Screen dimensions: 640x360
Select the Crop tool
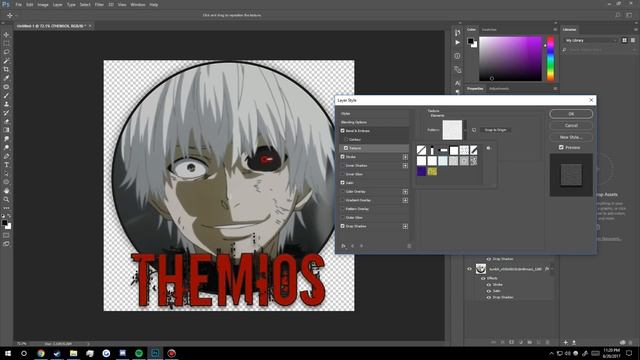pos(6,69)
